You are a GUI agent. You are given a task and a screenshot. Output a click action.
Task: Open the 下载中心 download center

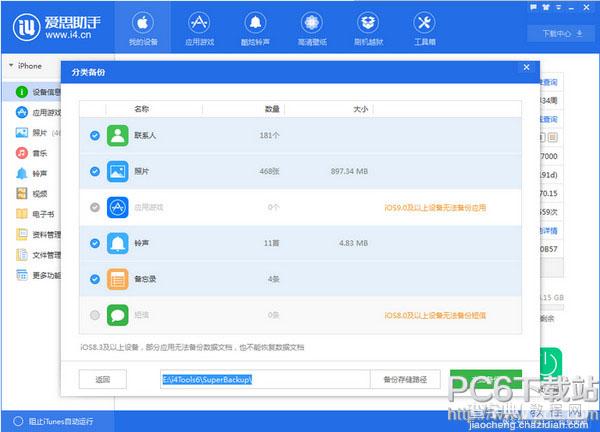[x=562, y=34]
